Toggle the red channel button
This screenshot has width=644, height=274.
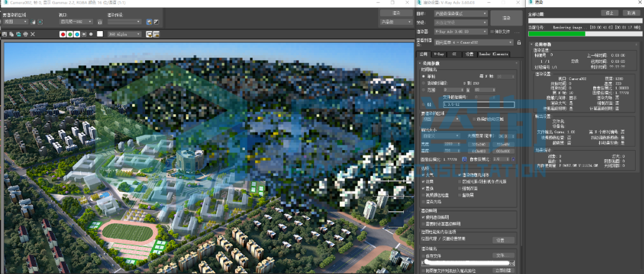click(62, 34)
